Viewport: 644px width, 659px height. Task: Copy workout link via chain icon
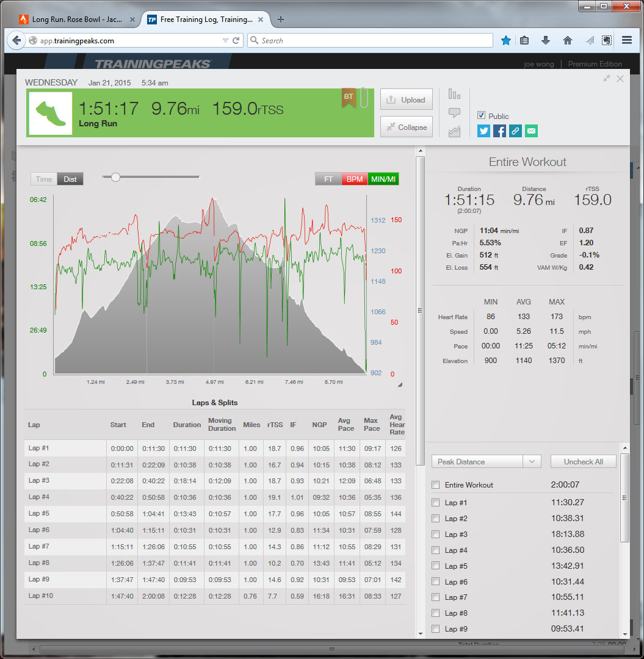coord(515,131)
